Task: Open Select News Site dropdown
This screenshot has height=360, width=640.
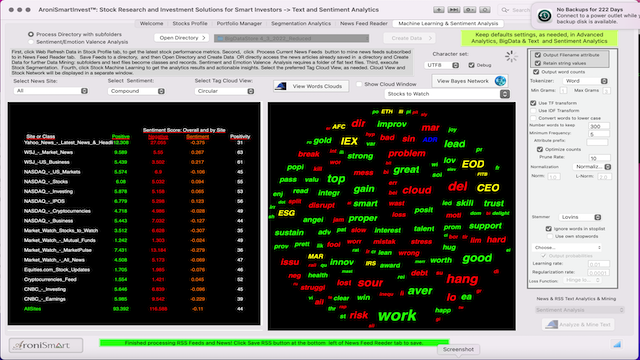Action: coord(51,91)
